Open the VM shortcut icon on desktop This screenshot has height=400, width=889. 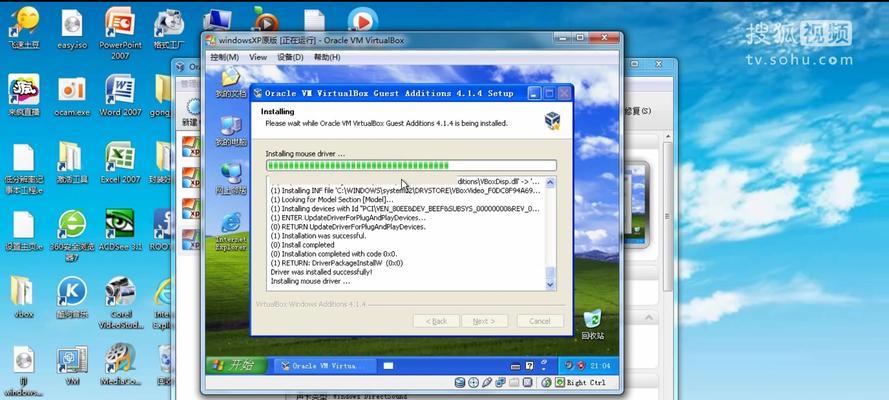(x=71, y=365)
